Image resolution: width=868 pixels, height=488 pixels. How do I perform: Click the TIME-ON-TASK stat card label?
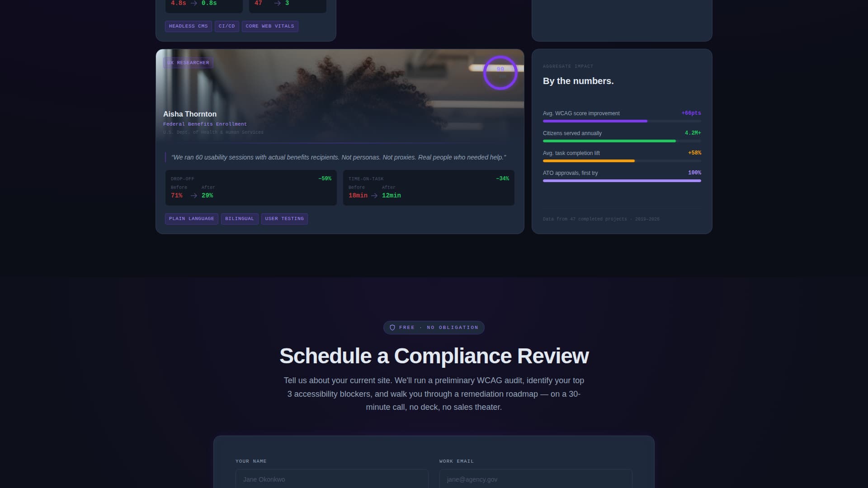(x=366, y=178)
